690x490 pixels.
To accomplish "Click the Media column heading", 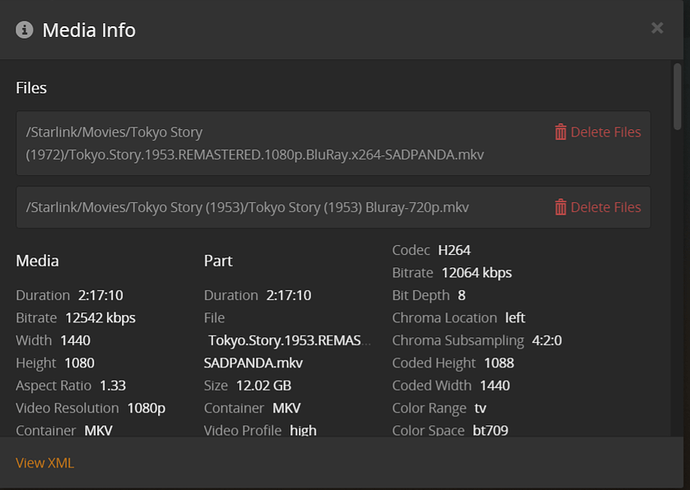I will [x=37, y=261].
